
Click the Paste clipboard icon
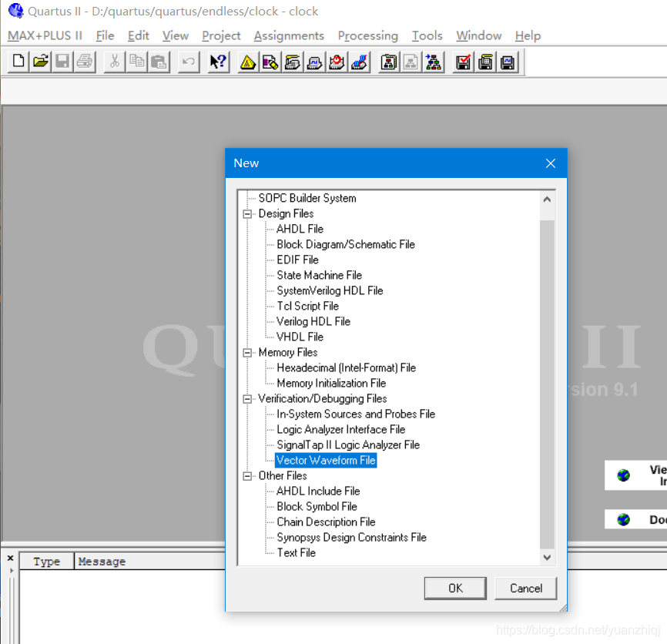point(159,62)
